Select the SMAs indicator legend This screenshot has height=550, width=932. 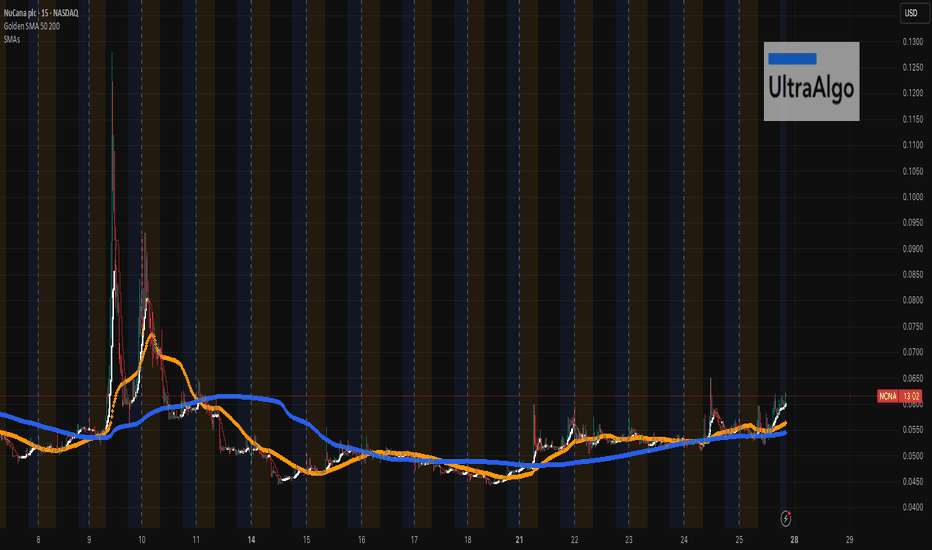pyautogui.click(x=12, y=39)
